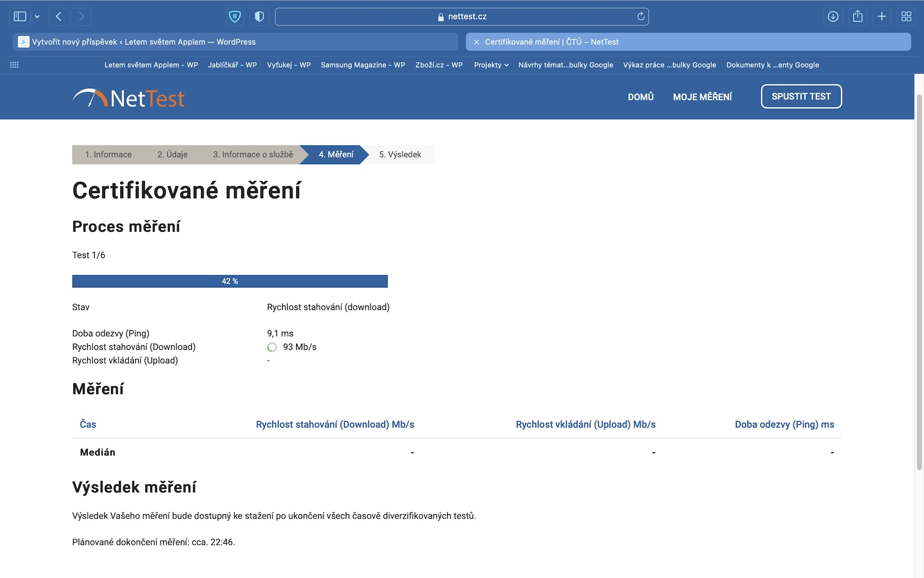Viewport: 924px width, 578px height.
Task: Open the Vyťukej - WP bookmark
Action: (x=289, y=65)
